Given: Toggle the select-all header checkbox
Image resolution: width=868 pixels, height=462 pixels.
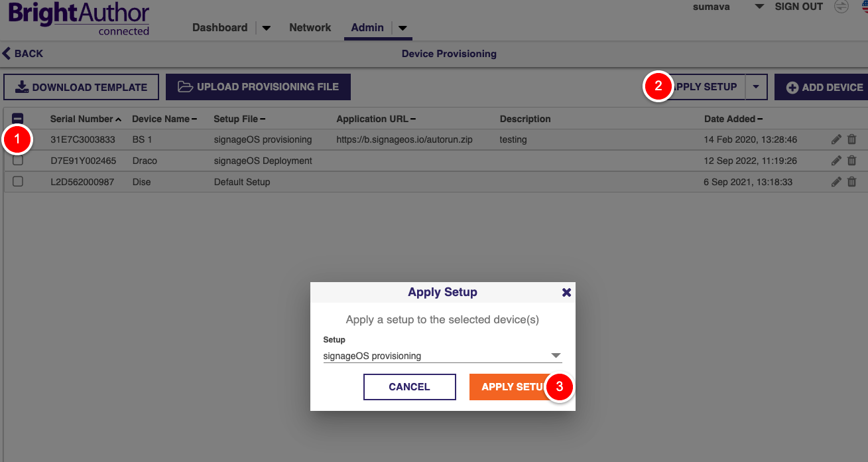Looking at the screenshot, I should point(18,119).
